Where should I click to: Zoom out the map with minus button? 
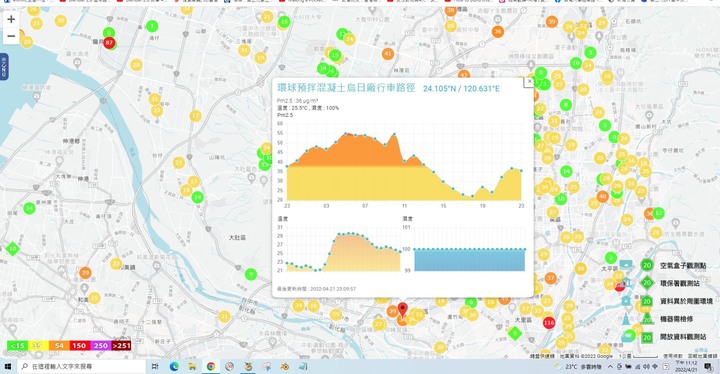coord(11,36)
